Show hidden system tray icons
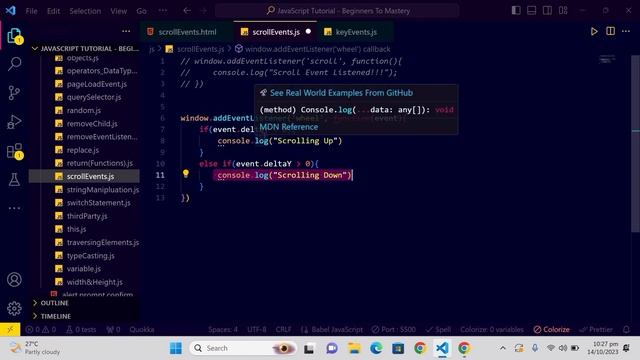 pos(503,348)
